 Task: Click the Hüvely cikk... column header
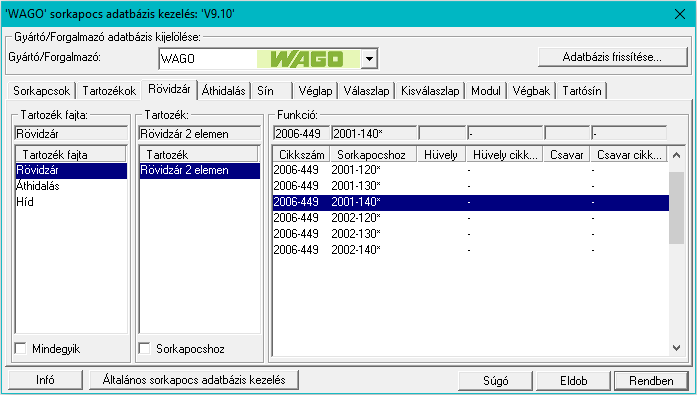505,155
